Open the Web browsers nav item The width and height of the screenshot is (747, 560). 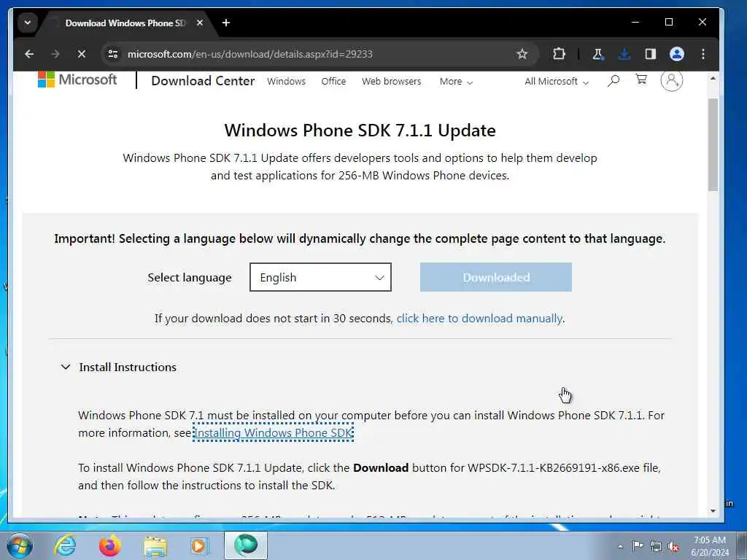pos(391,82)
